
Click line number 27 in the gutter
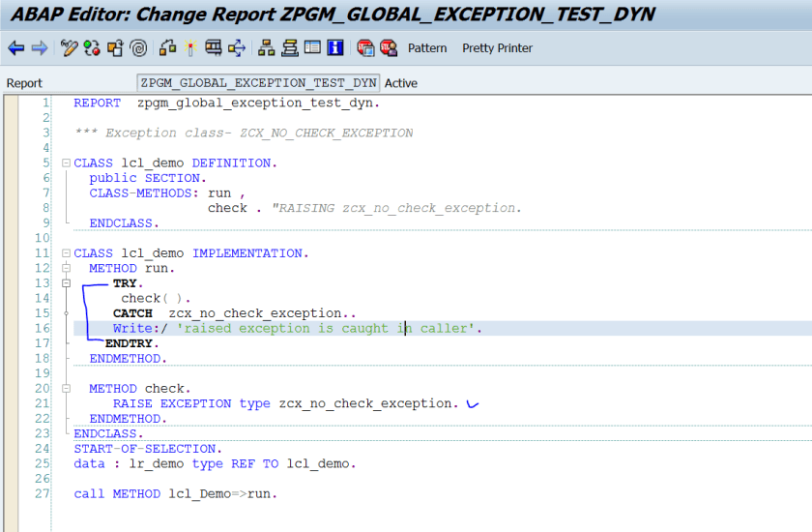point(42,493)
